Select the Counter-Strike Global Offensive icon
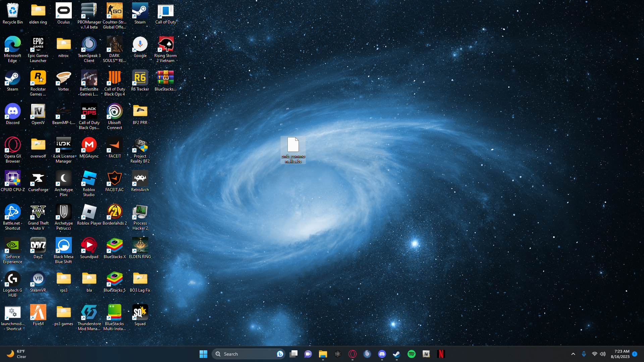The height and width of the screenshot is (362, 644). (x=114, y=16)
